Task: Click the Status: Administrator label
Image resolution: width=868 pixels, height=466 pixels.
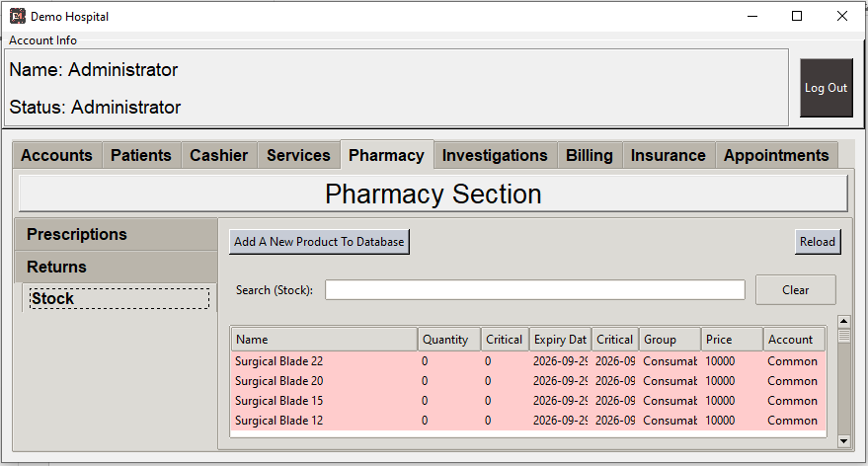Action: point(95,107)
